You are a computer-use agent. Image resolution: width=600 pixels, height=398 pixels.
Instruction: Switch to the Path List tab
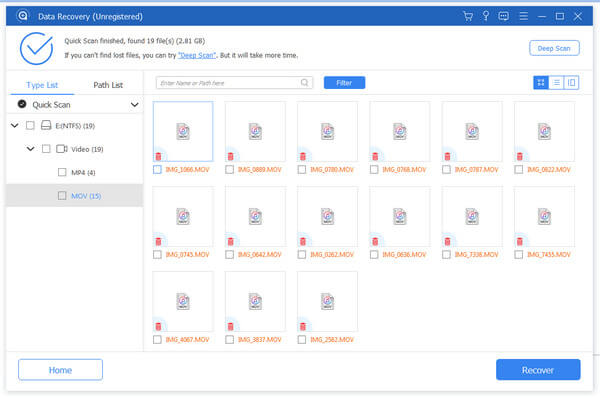[x=108, y=85]
